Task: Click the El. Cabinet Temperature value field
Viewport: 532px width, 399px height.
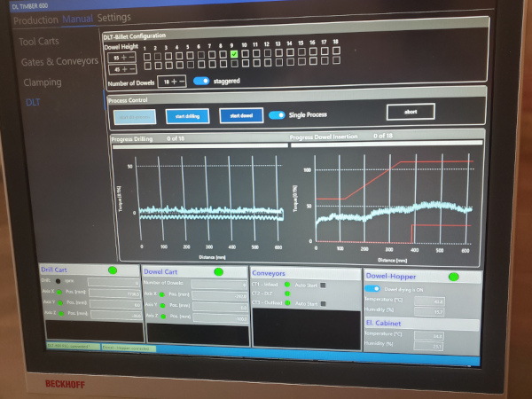Action: (429, 335)
